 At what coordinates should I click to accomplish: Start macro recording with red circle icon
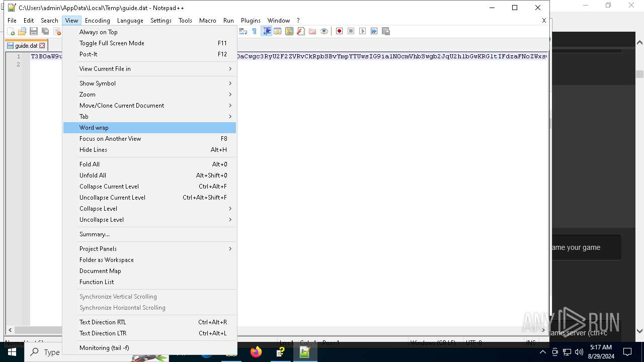tap(340, 31)
